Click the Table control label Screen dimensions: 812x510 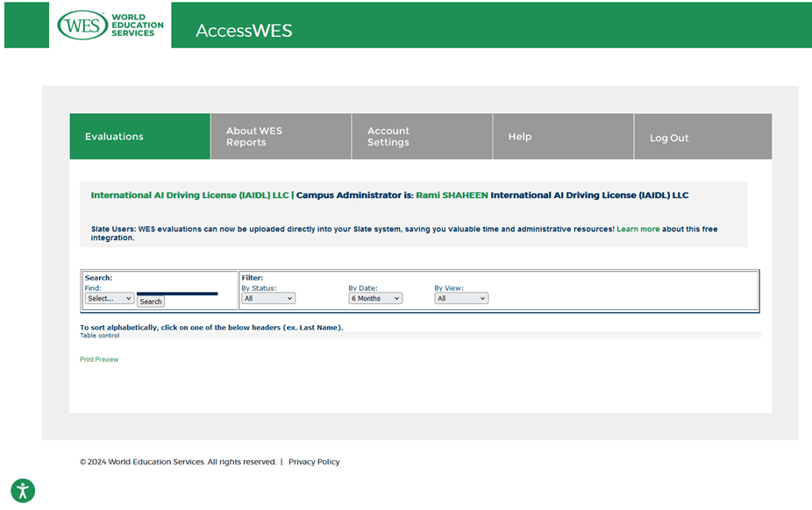click(99, 336)
